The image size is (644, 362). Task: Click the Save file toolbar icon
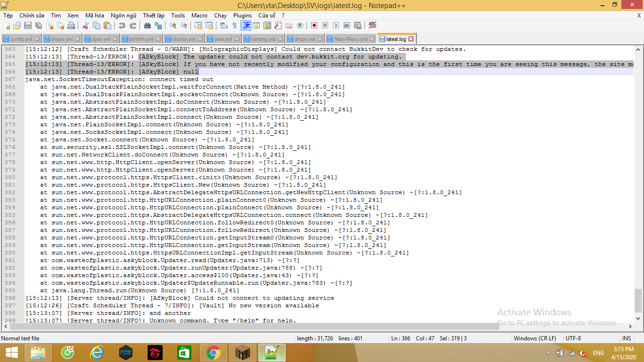pos(28,25)
